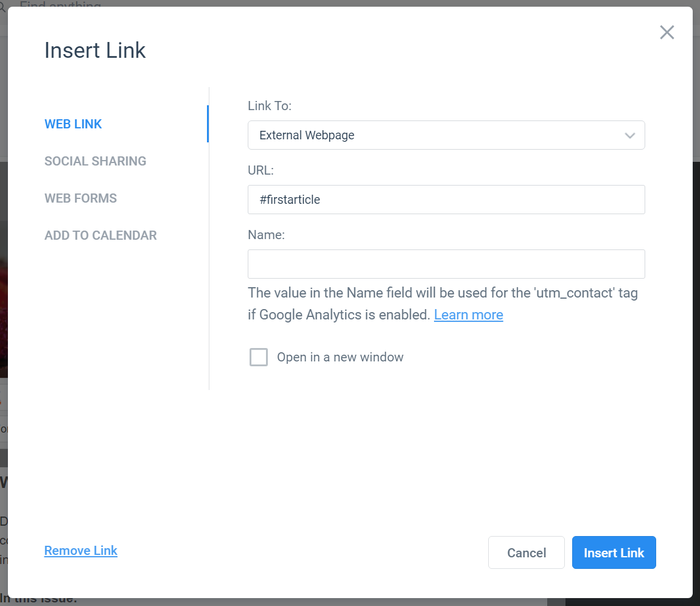Viewport: 700px width, 606px height.
Task: Click the Insert Link dialog title
Action: pyautogui.click(x=95, y=50)
